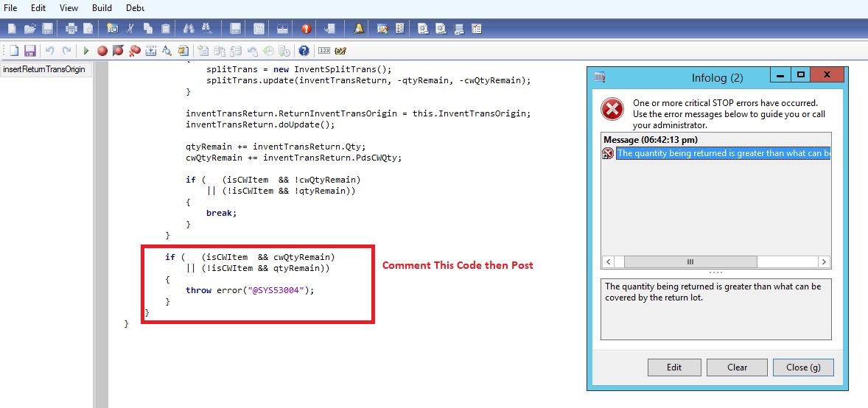Toggle the enable/disable breakpoint icon

coord(118,51)
